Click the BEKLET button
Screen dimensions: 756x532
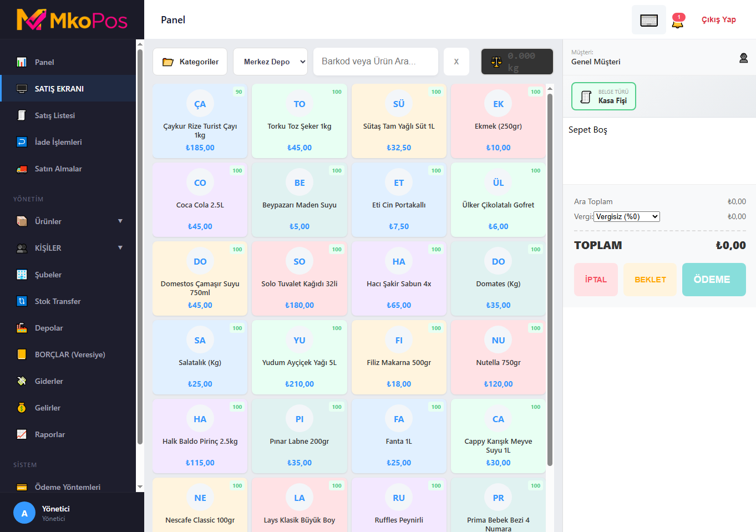point(650,279)
